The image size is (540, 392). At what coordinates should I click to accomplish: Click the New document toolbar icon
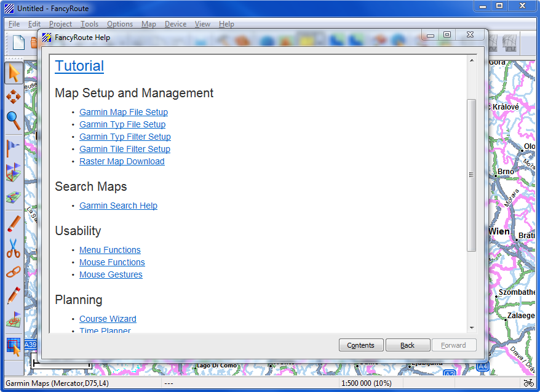point(18,42)
